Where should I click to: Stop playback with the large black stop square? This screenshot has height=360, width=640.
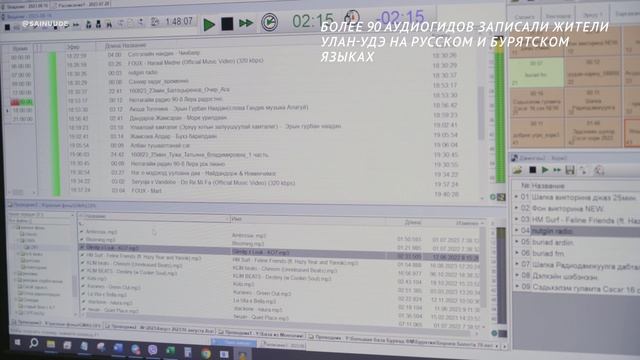(227, 24)
